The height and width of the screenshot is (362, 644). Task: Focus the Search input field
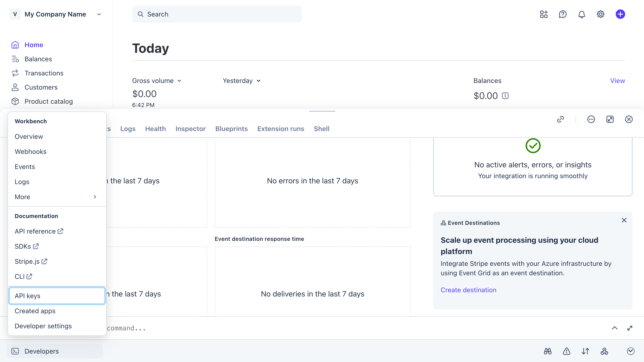[217, 14]
